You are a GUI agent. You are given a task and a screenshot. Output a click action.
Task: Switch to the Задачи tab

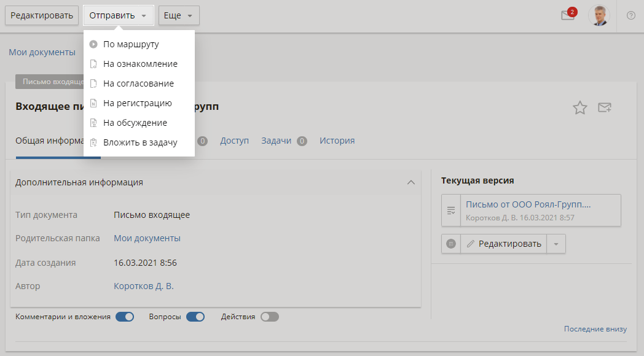277,141
